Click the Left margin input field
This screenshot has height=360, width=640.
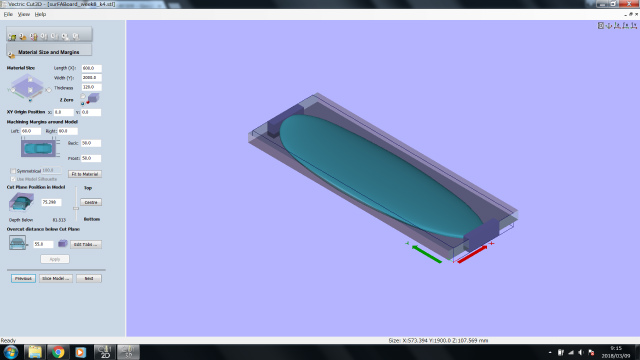pyautogui.click(x=31, y=131)
